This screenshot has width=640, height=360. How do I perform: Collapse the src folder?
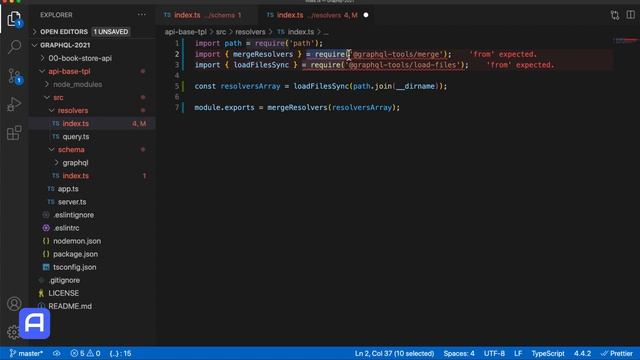tap(58, 97)
